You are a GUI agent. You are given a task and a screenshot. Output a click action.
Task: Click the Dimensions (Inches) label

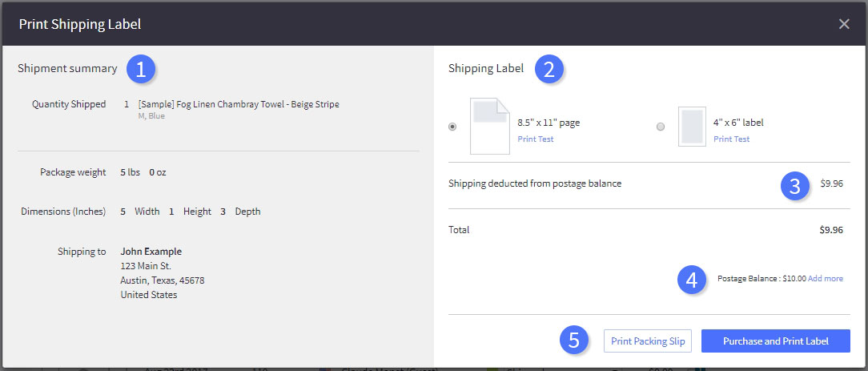[x=63, y=212]
